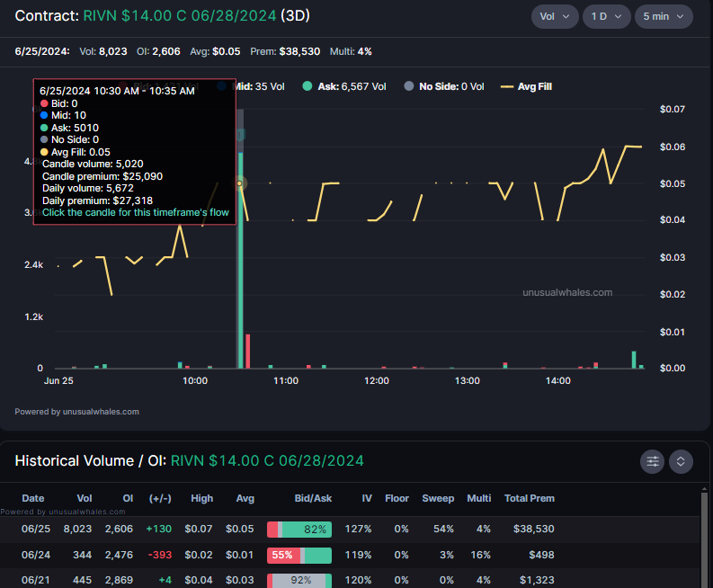Screen dimensions: 713x588
Task: Select the 06/25 date cell
Action: pyautogui.click(x=36, y=529)
